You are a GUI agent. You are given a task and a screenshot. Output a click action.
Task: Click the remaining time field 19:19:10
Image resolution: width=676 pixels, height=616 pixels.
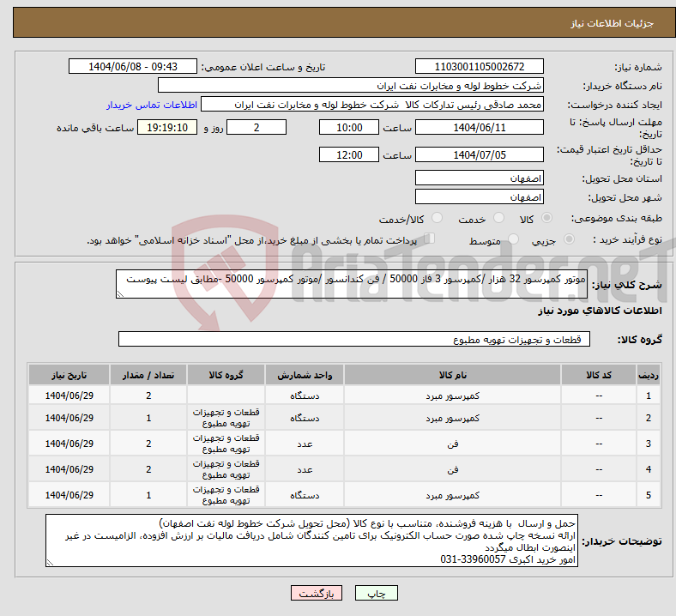(x=167, y=127)
